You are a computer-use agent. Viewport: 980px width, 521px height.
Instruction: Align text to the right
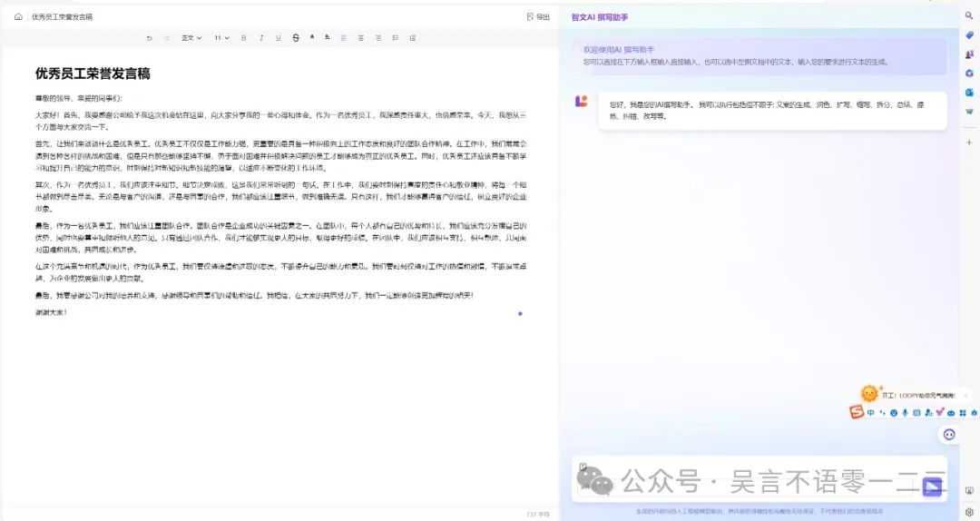click(x=378, y=38)
